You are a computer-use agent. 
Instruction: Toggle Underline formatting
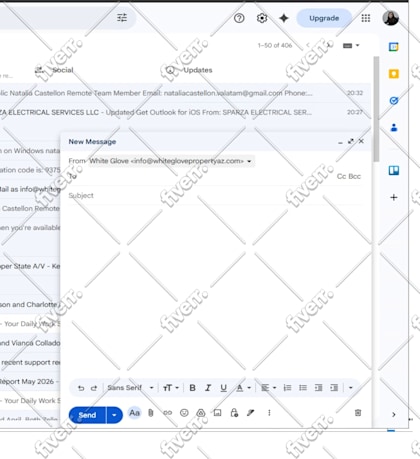point(223,388)
